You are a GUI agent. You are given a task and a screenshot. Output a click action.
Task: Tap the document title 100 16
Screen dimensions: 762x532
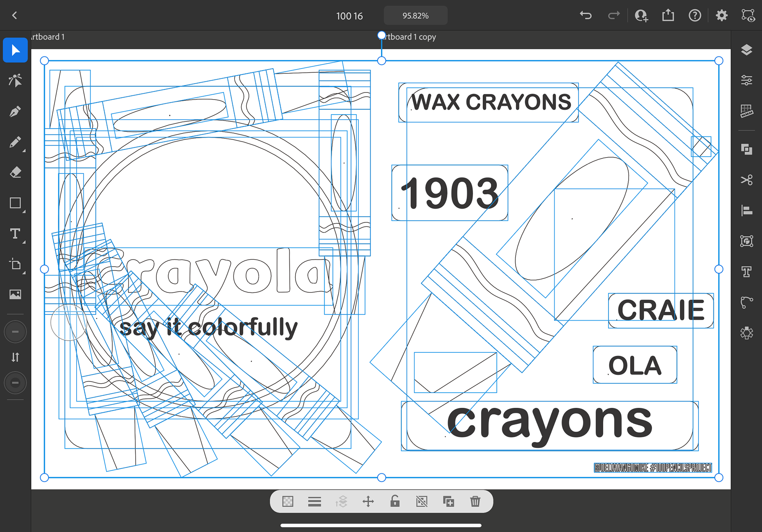(349, 16)
